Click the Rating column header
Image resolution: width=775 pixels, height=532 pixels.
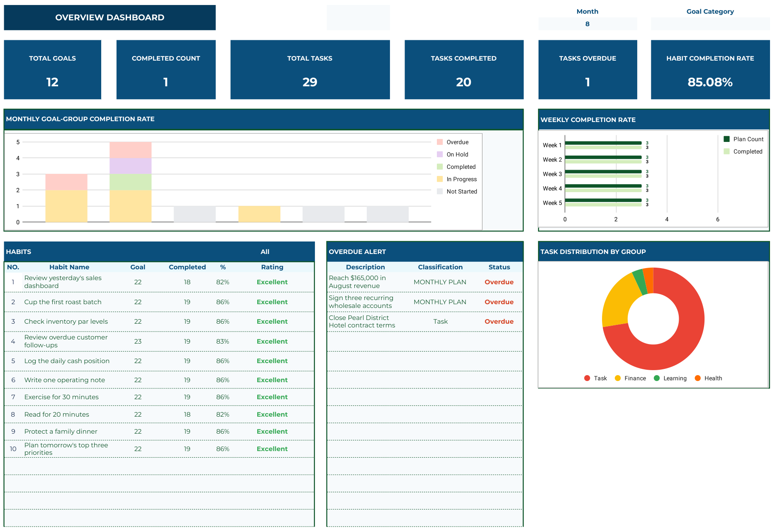point(272,267)
